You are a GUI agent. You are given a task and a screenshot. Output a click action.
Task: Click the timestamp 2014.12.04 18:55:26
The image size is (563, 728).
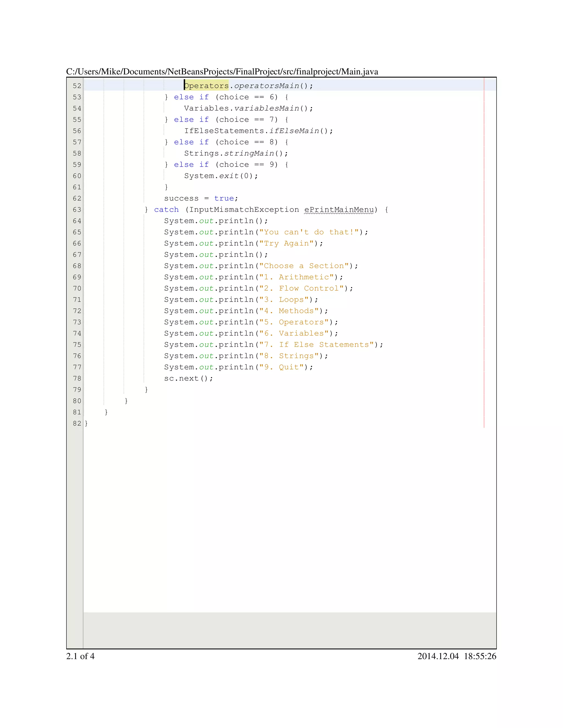pyautogui.click(x=456, y=656)
